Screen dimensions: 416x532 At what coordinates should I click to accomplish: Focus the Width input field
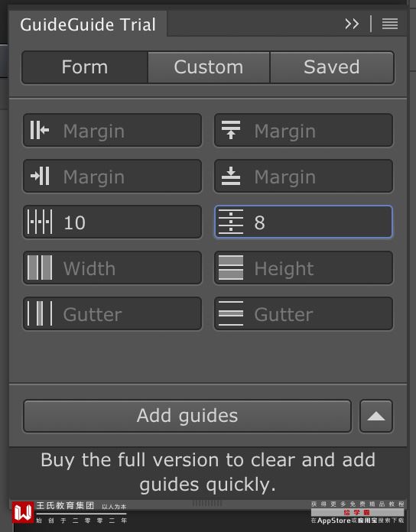tap(112, 268)
